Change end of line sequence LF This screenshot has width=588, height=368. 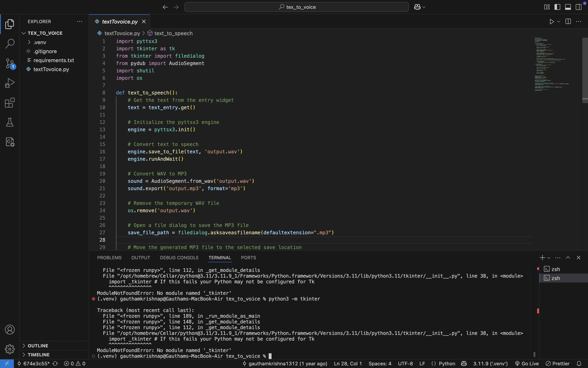[422, 364]
